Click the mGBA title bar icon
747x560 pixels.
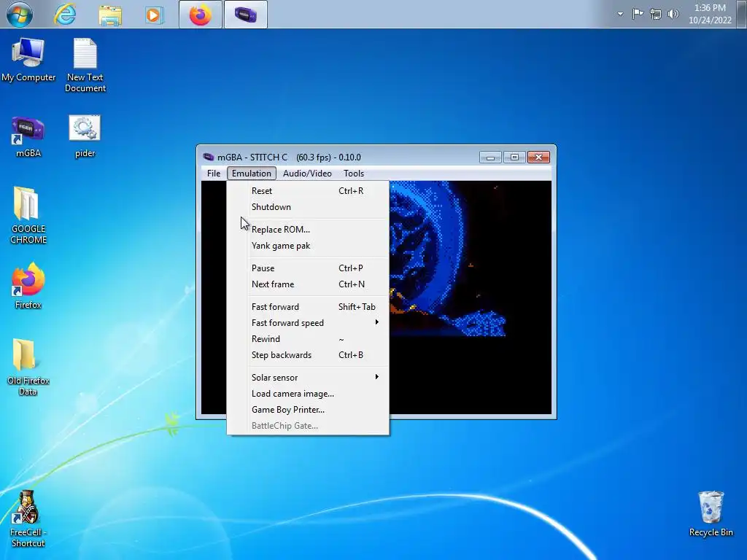pyautogui.click(x=208, y=157)
